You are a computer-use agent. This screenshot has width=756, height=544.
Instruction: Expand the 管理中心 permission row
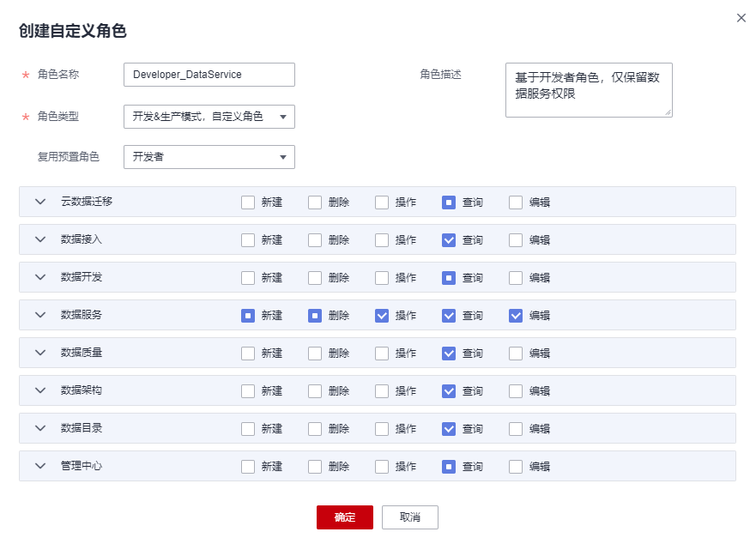[40, 467]
